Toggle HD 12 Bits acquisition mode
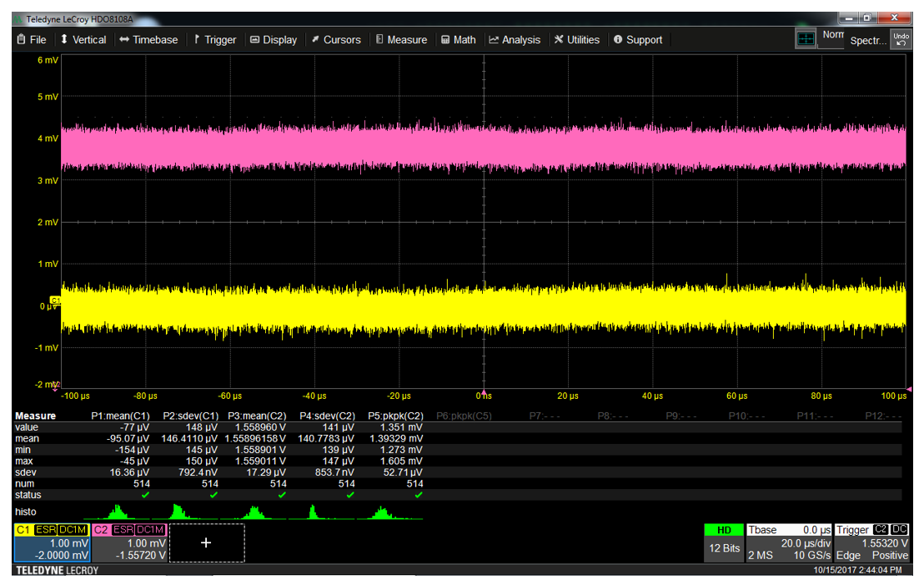 [x=724, y=539]
